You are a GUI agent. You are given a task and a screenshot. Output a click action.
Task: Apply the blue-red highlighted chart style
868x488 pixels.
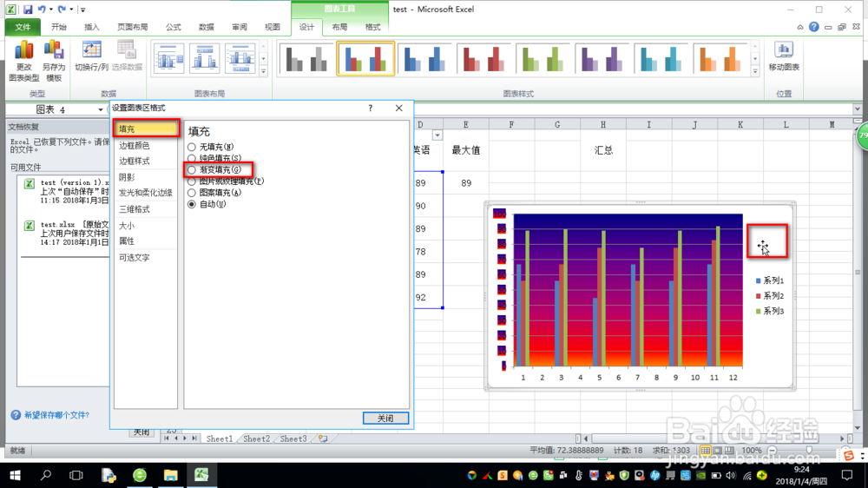click(x=365, y=58)
